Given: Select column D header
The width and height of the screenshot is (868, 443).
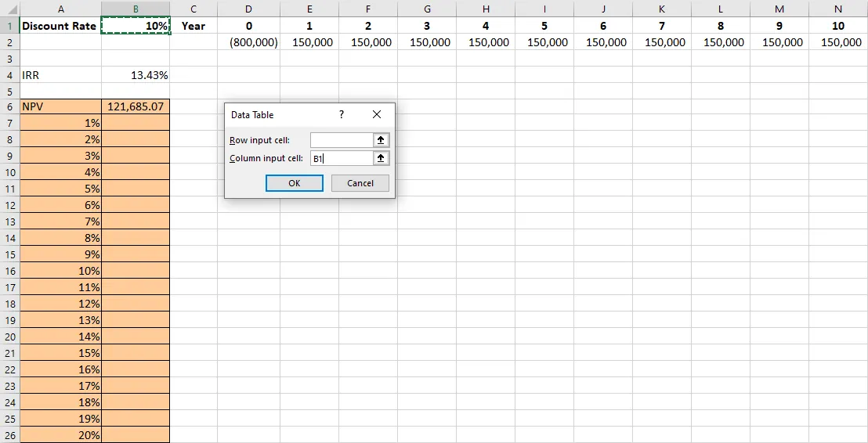Looking at the screenshot, I should coord(248,9).
